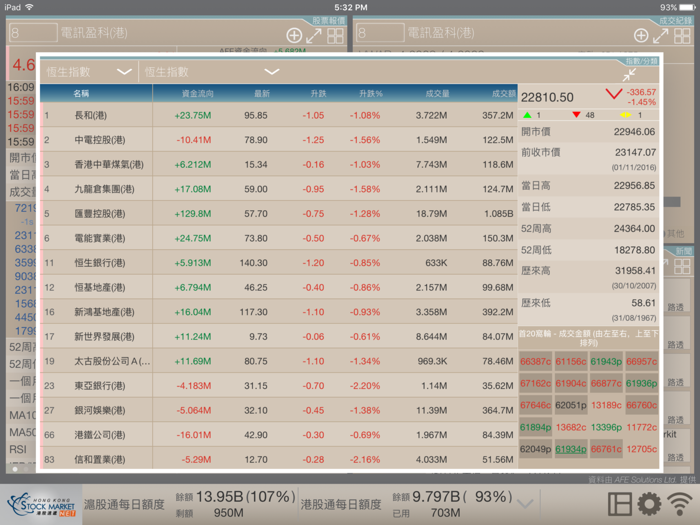Expand the chevron beside 港股通每日額度
Screen dimensions: 700x525
tap(525, 504)
